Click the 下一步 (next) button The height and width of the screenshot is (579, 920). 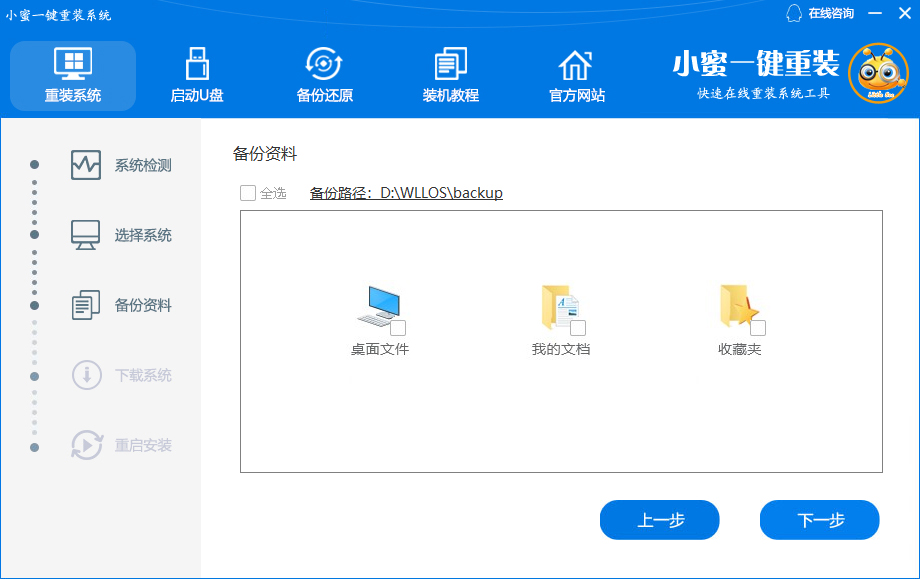pyautogui.click(x=819, y=520)
